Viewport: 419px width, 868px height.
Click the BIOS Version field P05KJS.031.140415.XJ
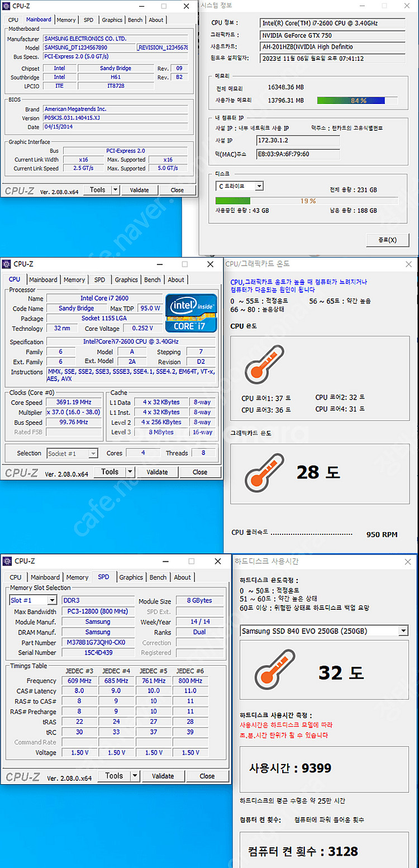116,118
